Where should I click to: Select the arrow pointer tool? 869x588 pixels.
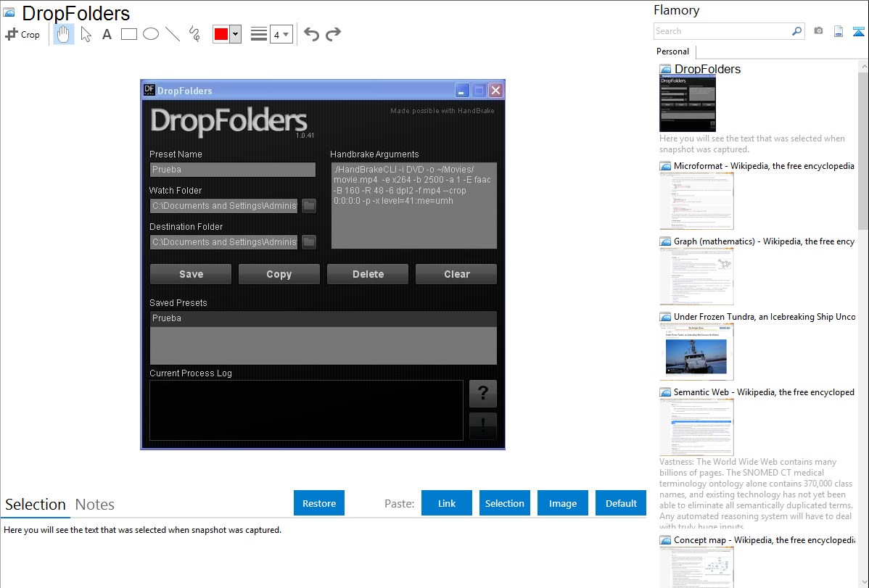(86, 34)
